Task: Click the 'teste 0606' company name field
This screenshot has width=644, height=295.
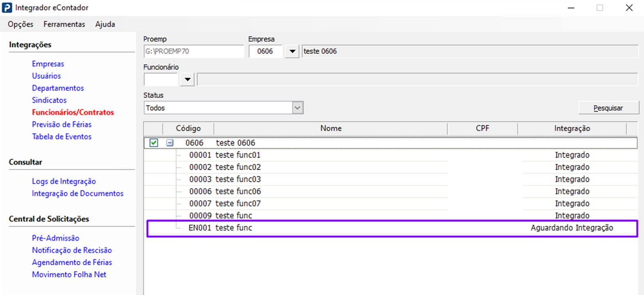Action: coord(470,51)
